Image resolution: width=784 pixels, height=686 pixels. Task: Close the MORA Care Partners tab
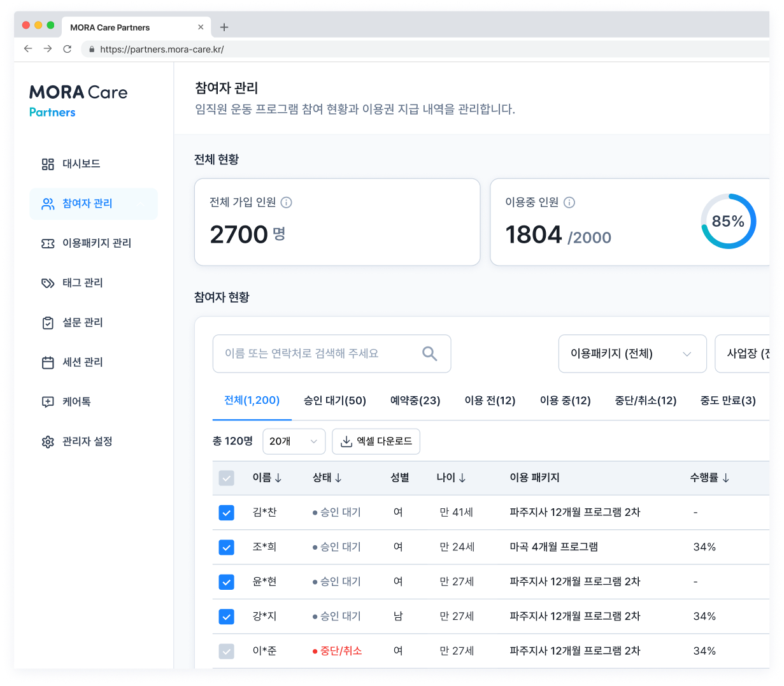coord(201,27)
